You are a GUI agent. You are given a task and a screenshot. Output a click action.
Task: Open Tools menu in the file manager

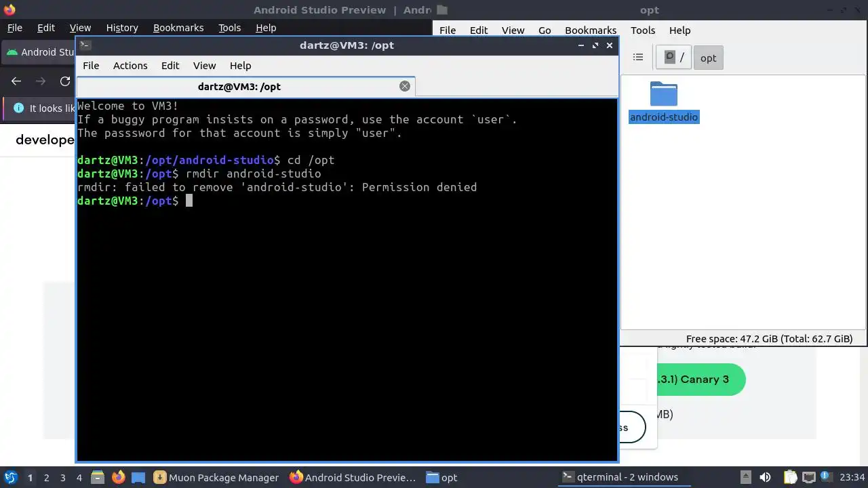pos(643,30)
